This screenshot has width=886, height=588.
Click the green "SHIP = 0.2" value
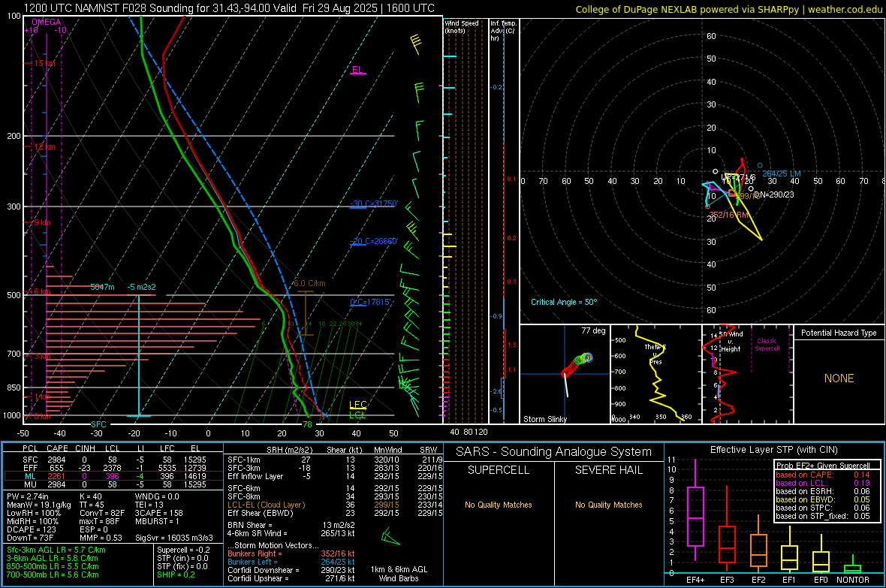tap(176, 574)
